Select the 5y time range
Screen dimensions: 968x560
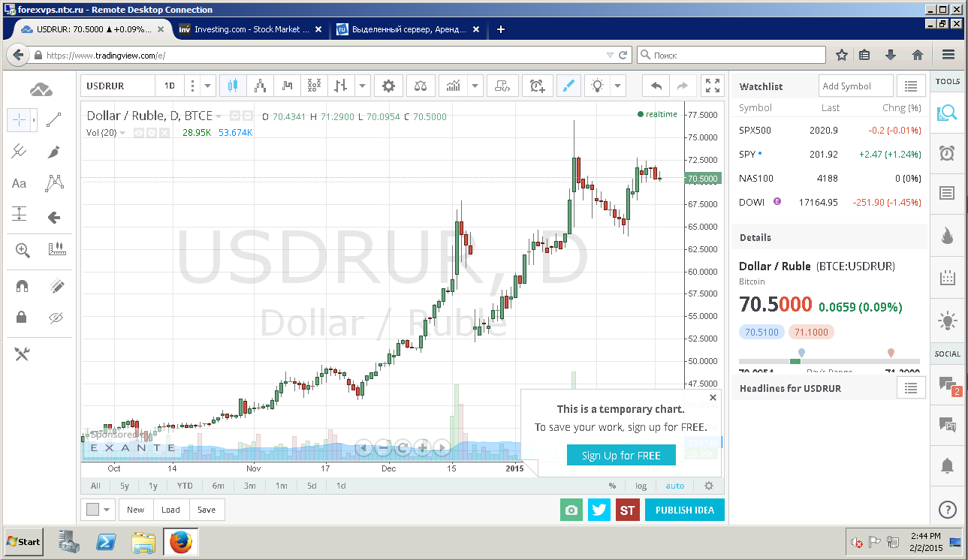click(125, 486)
